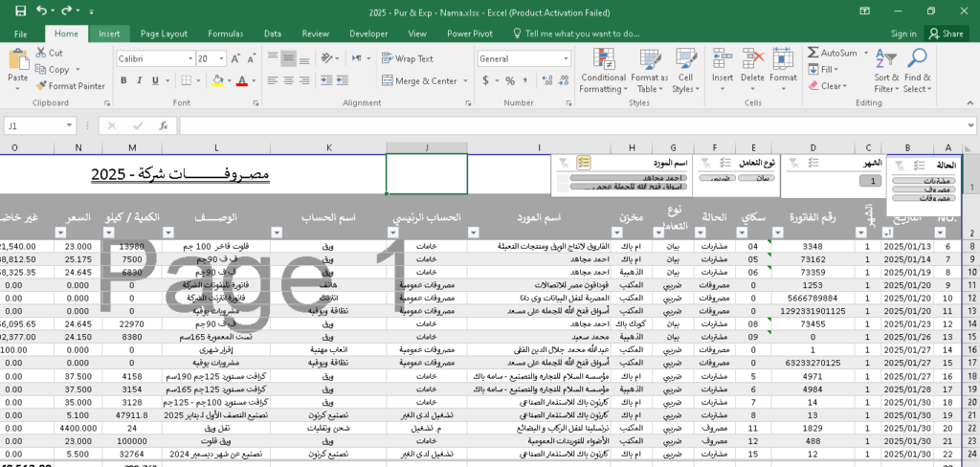Viewport: 980px width, 467px height.
Task: Click the Orientation text angle icon
Action: tap(326, 58)
